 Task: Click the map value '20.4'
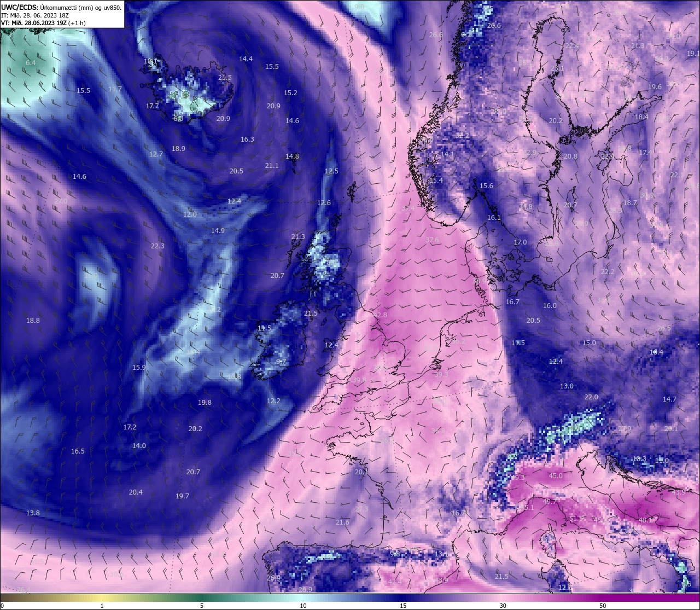click(136, 492)
